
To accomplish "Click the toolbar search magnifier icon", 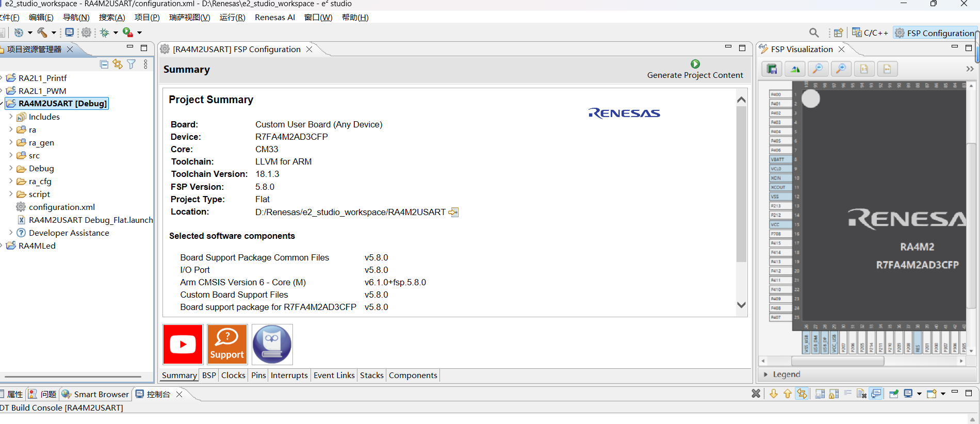I will [814, 32].
